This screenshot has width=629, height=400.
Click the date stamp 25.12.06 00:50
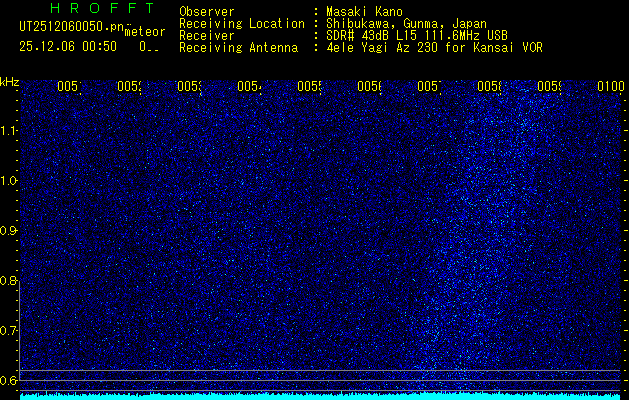pyautogui.click(x=68, y=47)
